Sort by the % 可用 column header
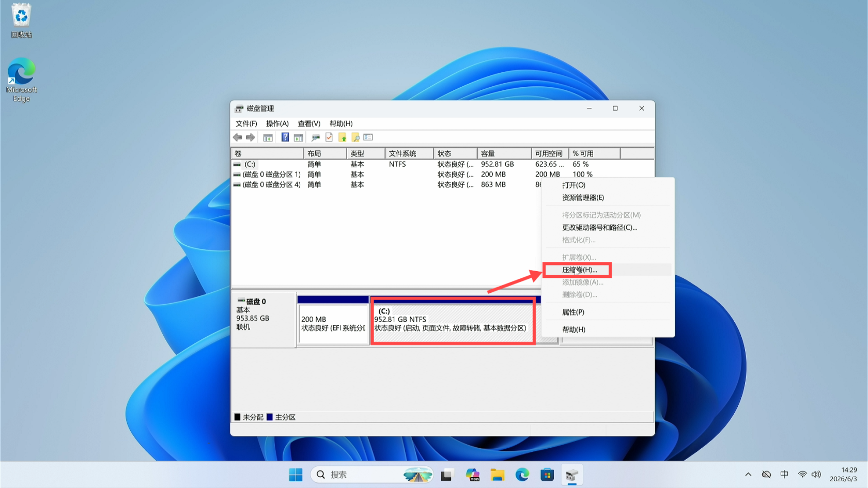This screenshot has height=488, width=868. pyautogui.click(x=595, y=153)
